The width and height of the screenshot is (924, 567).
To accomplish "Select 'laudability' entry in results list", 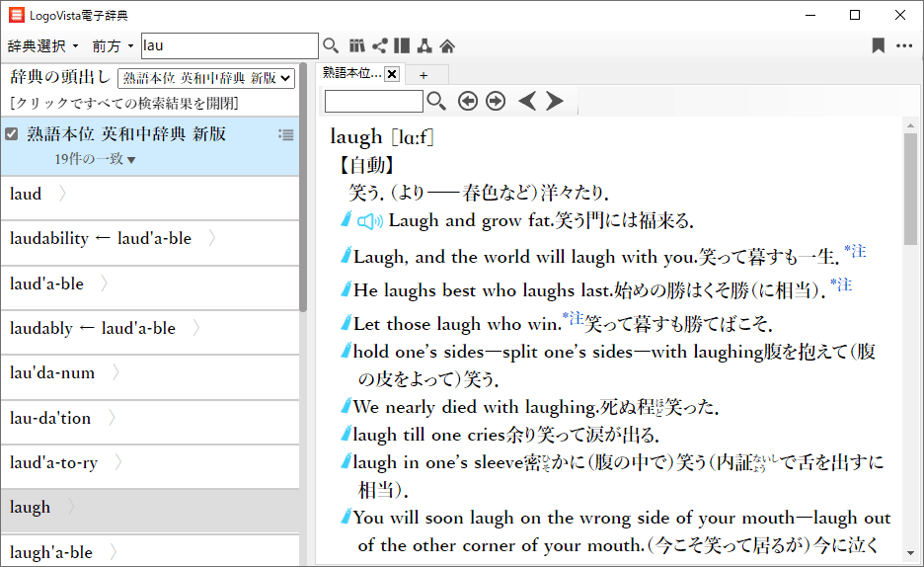I will coord(101,238).
